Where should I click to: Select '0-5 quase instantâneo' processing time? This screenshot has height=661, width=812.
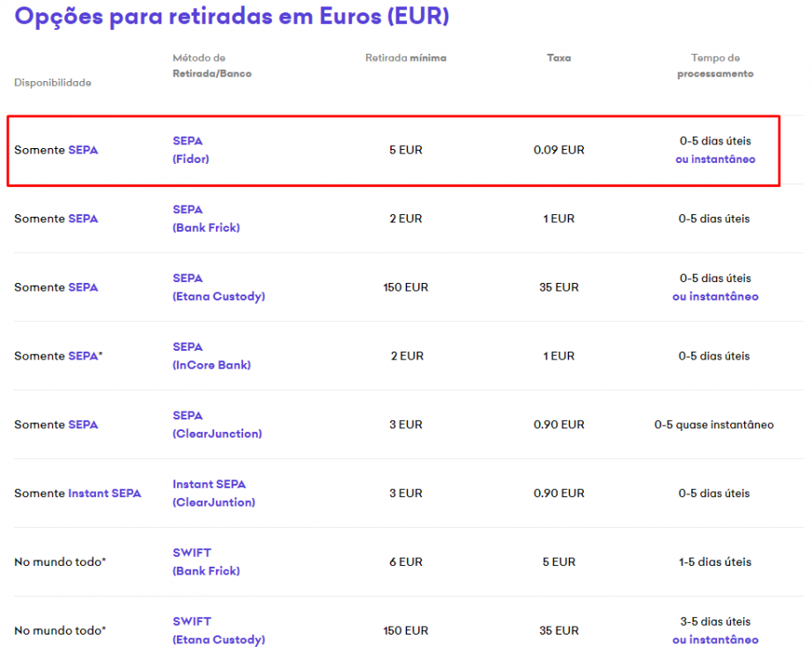714,425
